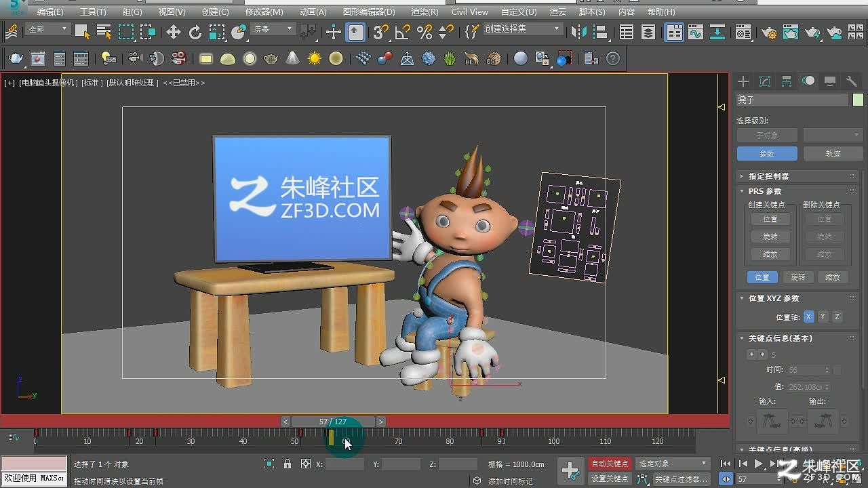Create a 旋转 rotation key
This screenshot has width=868, height=488.
pyautogui.click(x=770, y=237)
